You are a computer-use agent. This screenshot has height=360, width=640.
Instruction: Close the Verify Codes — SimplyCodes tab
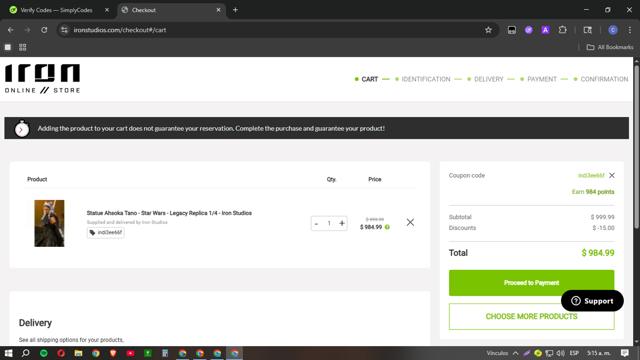coord(107,10)
